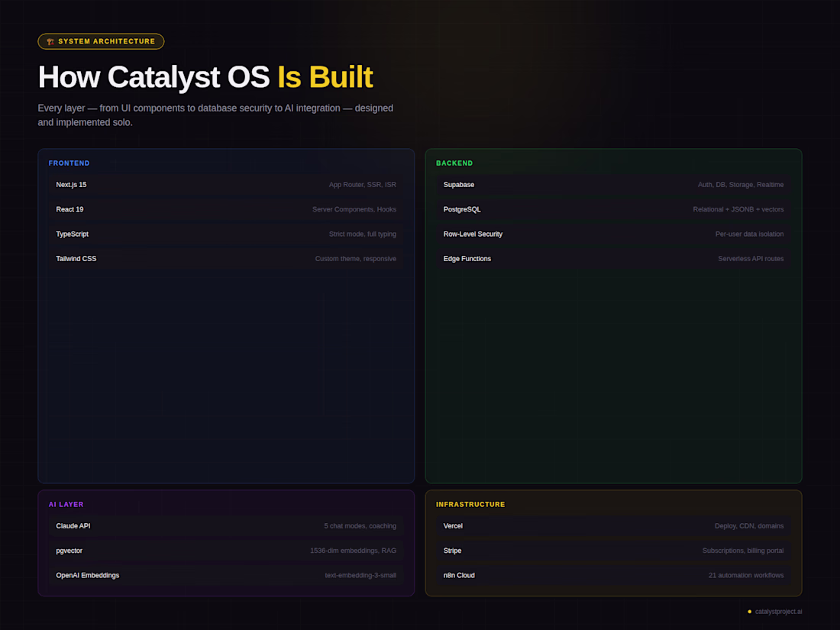
Task: Select the OpenAI Embeddings row label
Action: (x=87, y=575)
